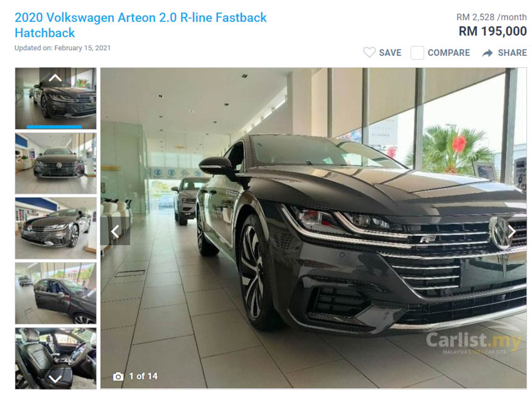Select the side door view thumbnail
Viewport: 532px width, 394px height.
56,293
